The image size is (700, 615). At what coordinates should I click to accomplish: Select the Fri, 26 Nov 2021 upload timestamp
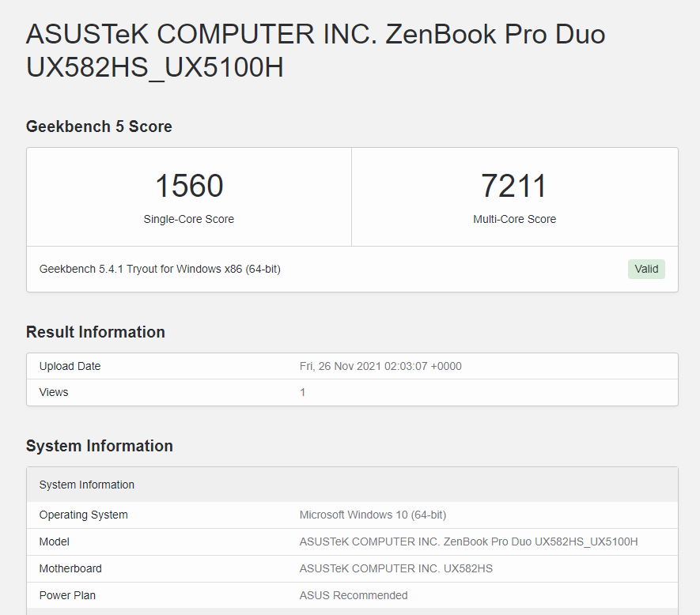click(380, 367)
